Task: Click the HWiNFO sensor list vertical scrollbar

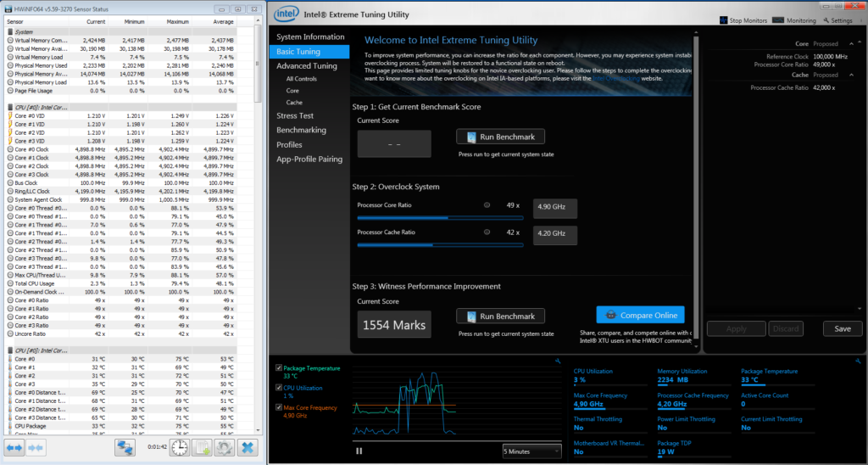Action: 258,225
